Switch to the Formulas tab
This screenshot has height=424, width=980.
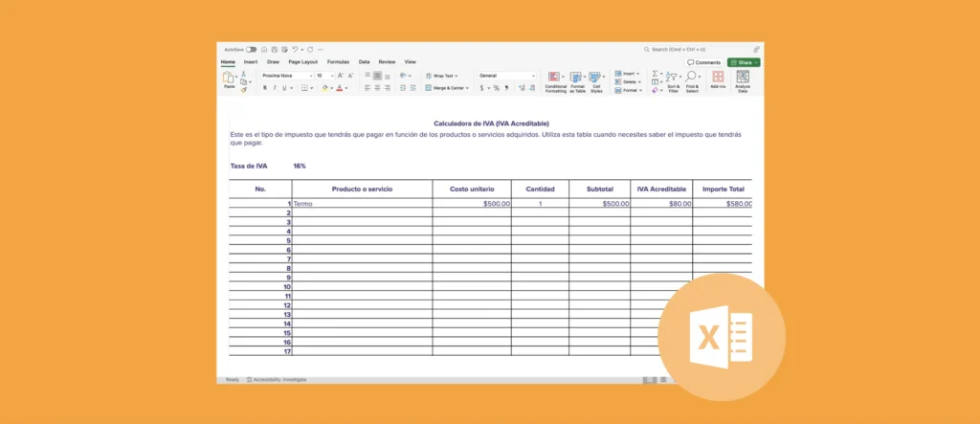pos(338,61)
